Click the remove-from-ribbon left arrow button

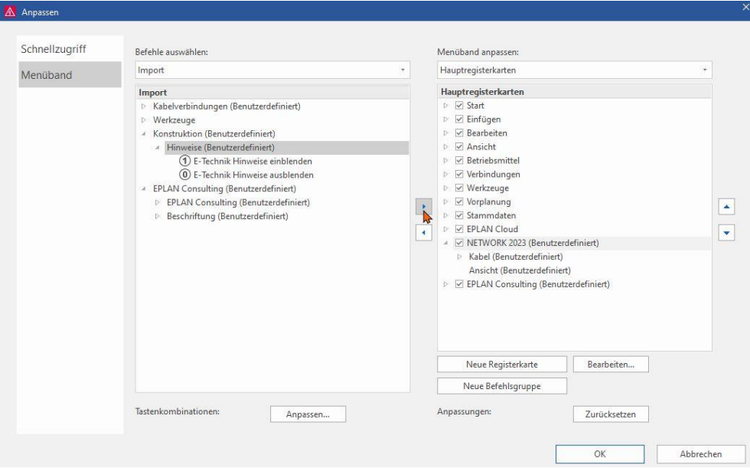(424, 232)
